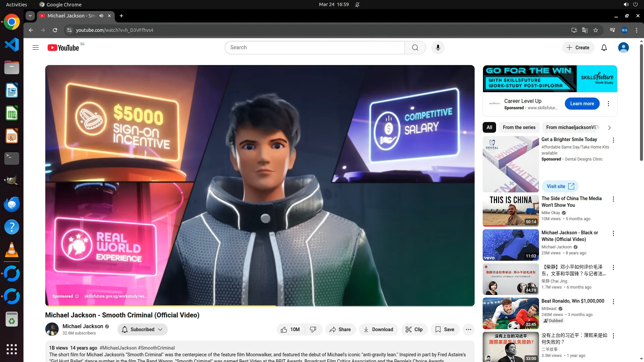The image size is (644, 362).
Task: Mute the tab audio speaker icon
Action: click(101, 16)
